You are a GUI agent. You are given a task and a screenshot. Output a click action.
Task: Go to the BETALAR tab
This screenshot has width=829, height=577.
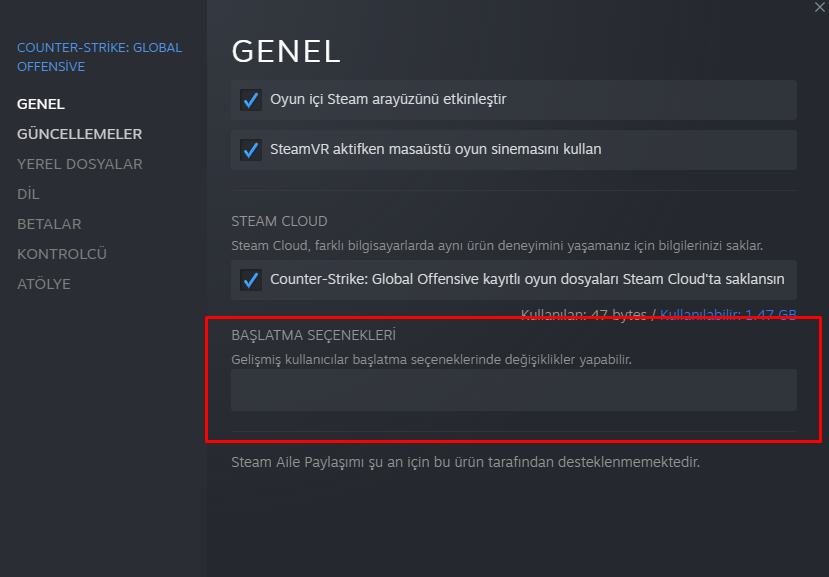pyautogui.click(x=49, y=224)
